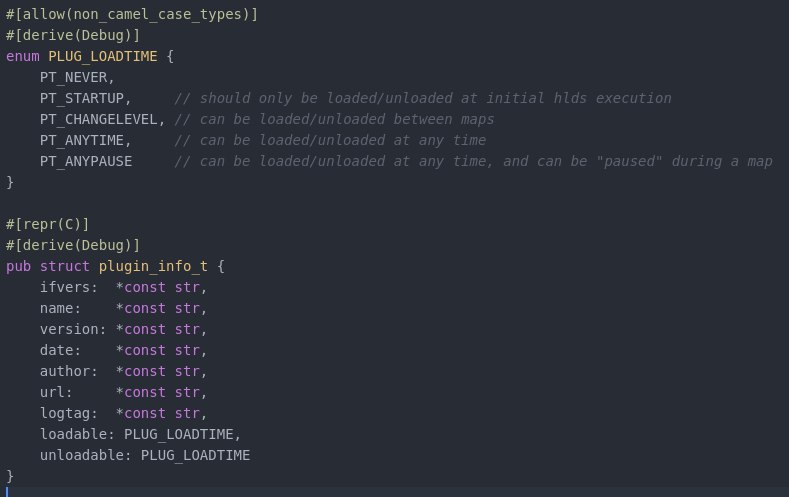Screen dimensions: 789x497
Task: Place cursor on the PLUG_LOADTIME enum name
Action: (x=103, y=56)
